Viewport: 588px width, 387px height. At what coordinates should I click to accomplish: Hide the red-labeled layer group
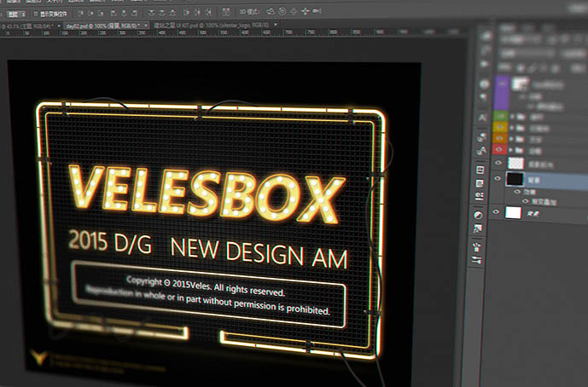click(498, 149)
